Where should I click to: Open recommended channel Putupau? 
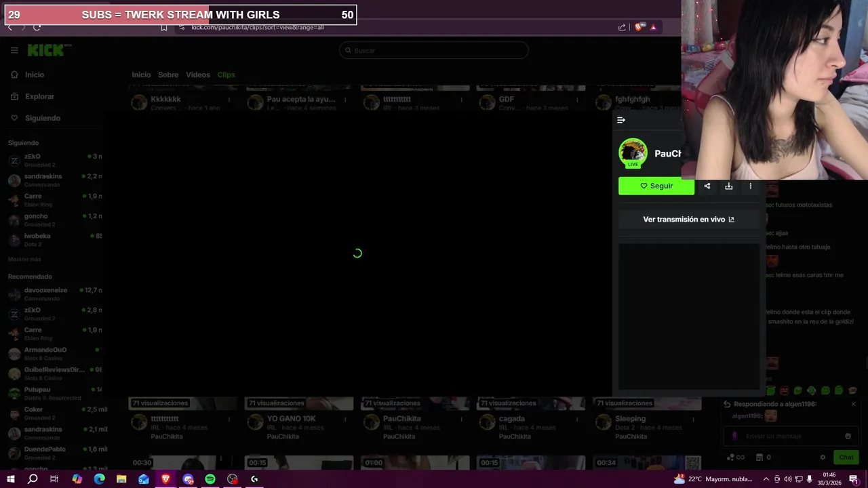click(54, 393)
